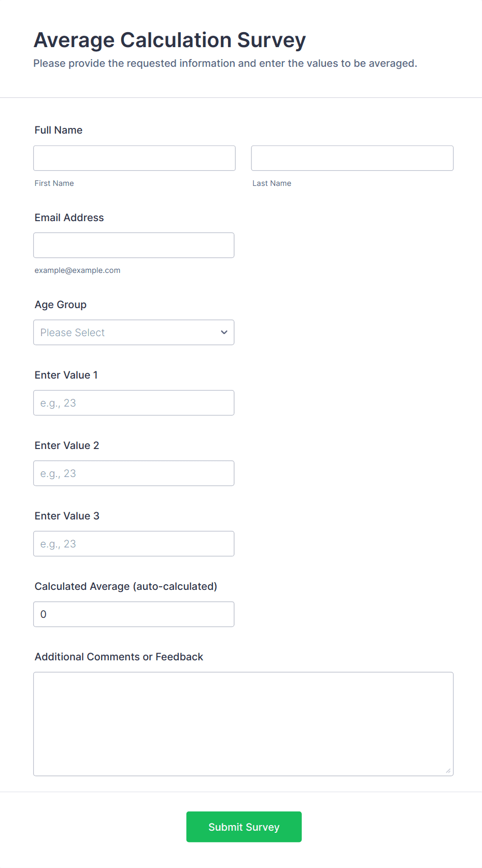The width and height of the screenshot is (482, 868).
Task: Click the Calculated Average (auto-calculated) label
Action: pyautogui.click(x=126, y=586)
